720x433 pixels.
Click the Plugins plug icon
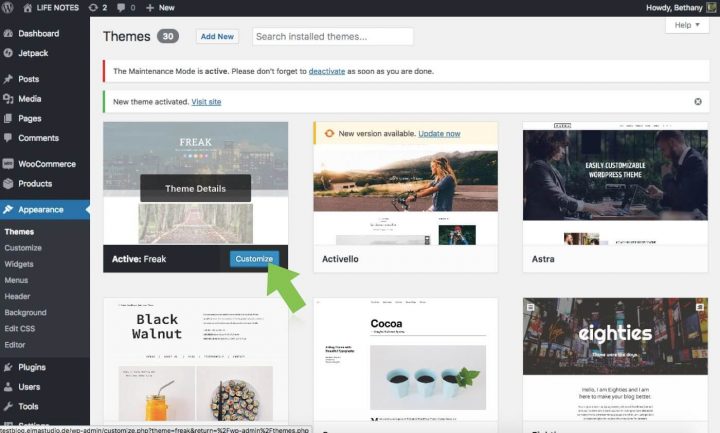tap(8, 367)
